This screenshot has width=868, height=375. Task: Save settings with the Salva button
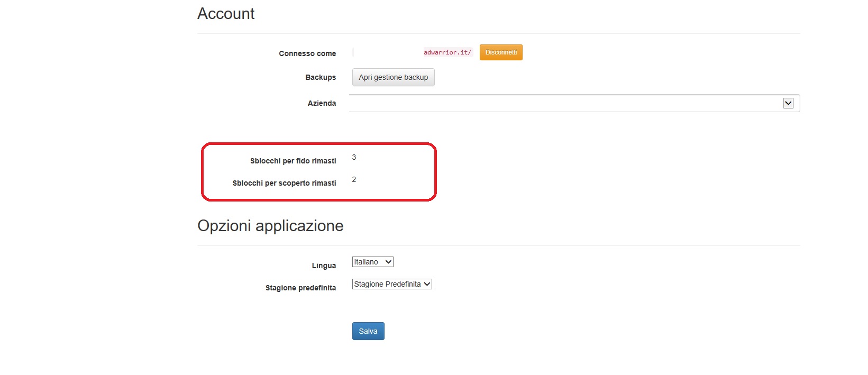368,331
